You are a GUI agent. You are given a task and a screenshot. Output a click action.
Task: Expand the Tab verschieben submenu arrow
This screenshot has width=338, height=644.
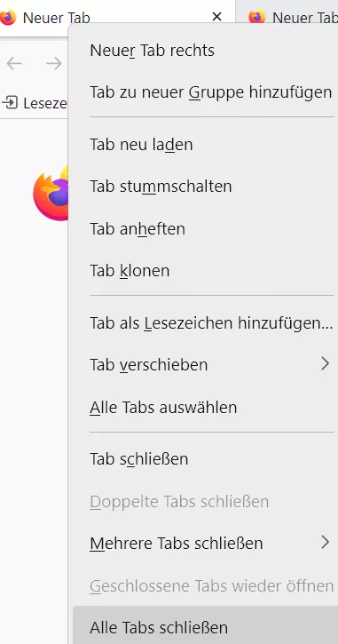[326, 363]
